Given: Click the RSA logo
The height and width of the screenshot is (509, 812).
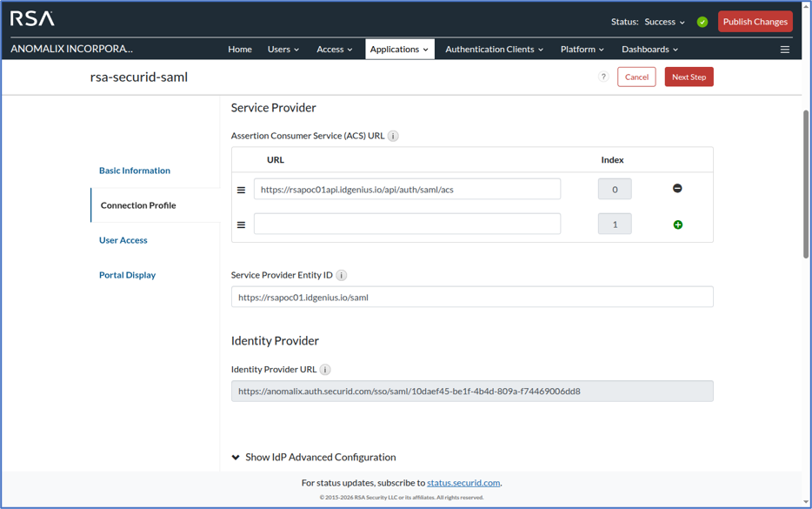Looking at the screenshot, I should pyautogui.click(x=32, y=18).
